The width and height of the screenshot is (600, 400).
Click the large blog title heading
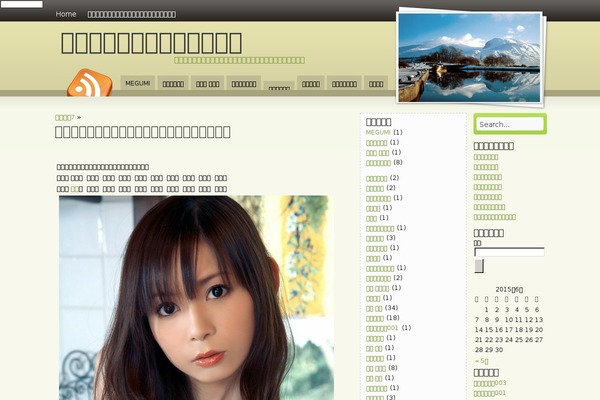tap(151, 42)
